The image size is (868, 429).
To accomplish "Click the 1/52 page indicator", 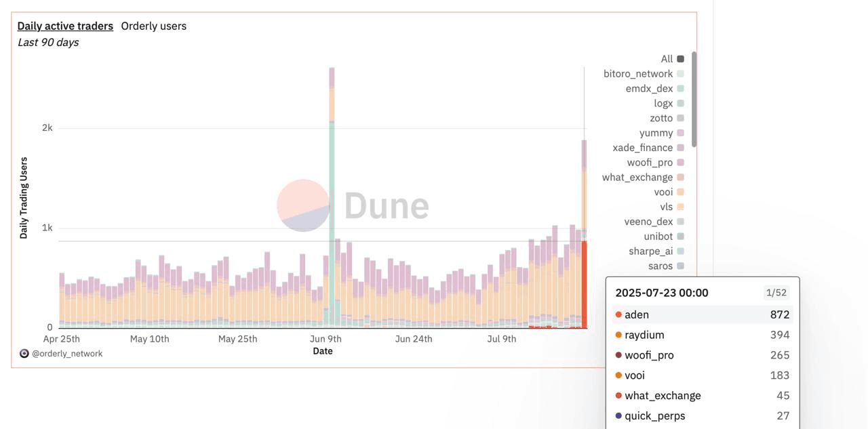I will click(776, 293).
